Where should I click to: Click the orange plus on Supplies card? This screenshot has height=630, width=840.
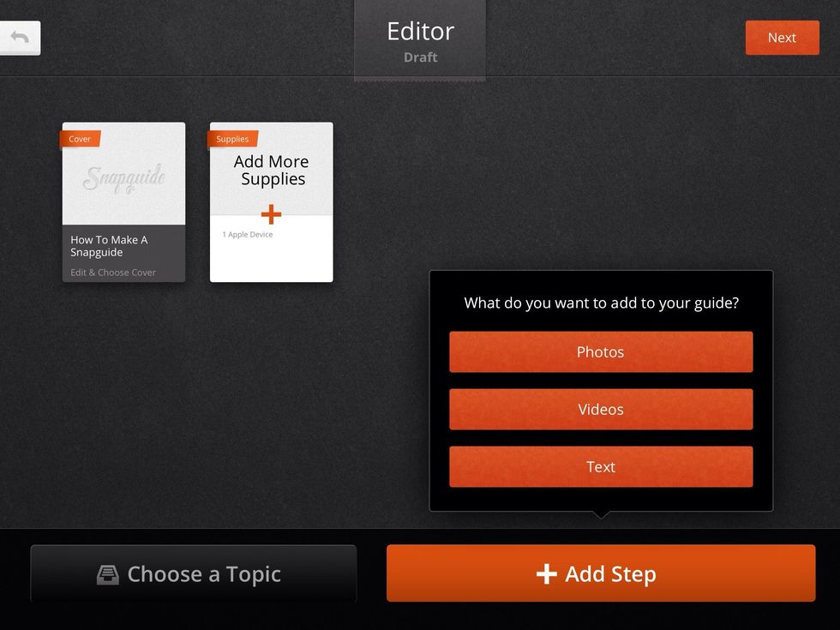[x=271, y=214]
